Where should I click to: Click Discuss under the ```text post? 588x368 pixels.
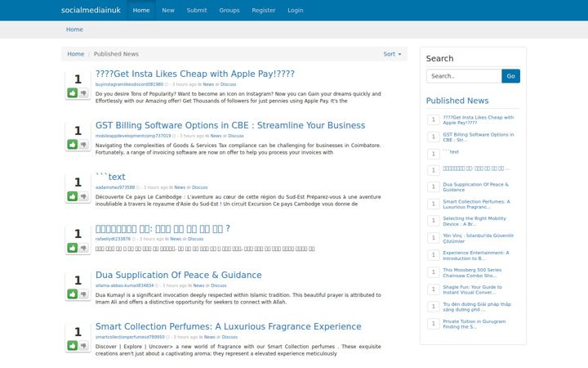[x=200, y=187]
